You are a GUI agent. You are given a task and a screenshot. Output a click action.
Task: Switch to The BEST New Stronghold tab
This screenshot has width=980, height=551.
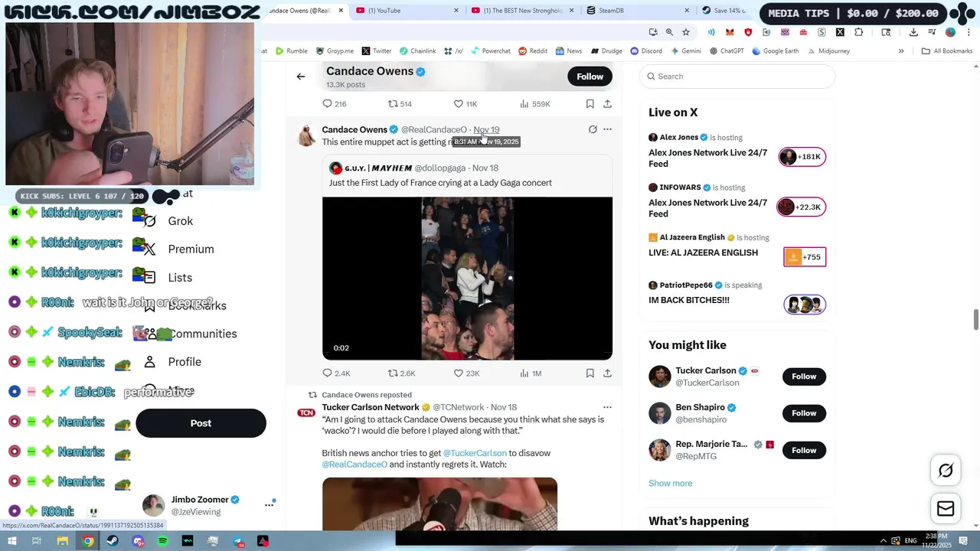[x=523, y=11]
